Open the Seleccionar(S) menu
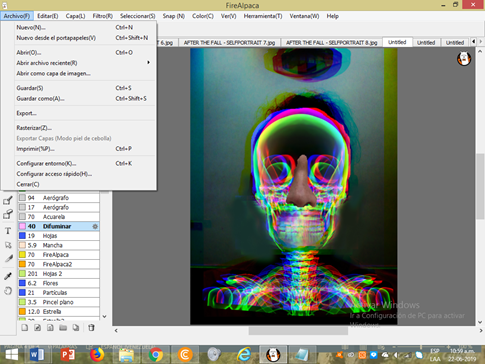The width and height of the screenshot is (485, 364). coord(138,16)
